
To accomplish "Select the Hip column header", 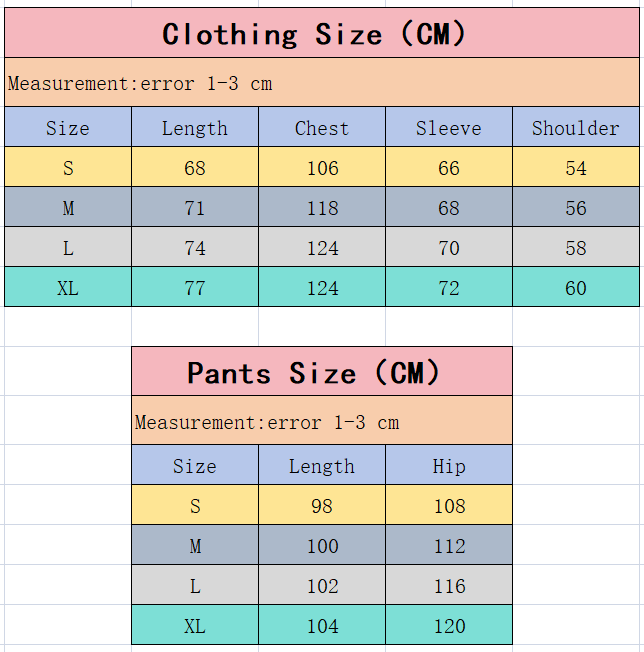I will coord(449,466).
